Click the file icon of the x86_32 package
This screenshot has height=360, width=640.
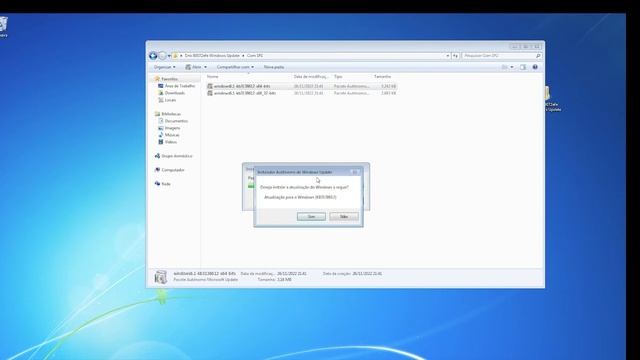point(210,93)
